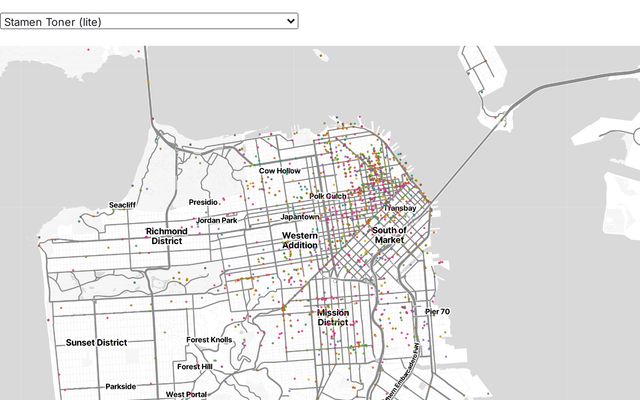Click the Cow Hollow neighborhood label

tap(280, 171)
